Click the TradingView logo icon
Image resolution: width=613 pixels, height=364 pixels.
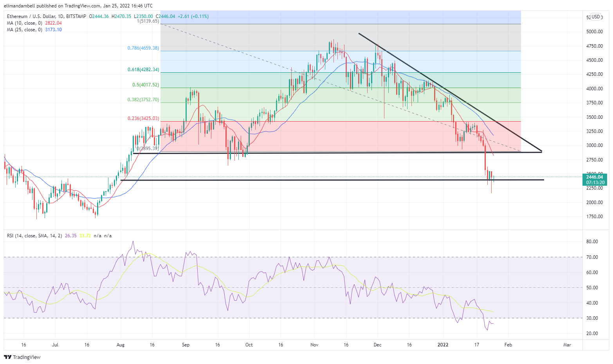click(7, 357)
